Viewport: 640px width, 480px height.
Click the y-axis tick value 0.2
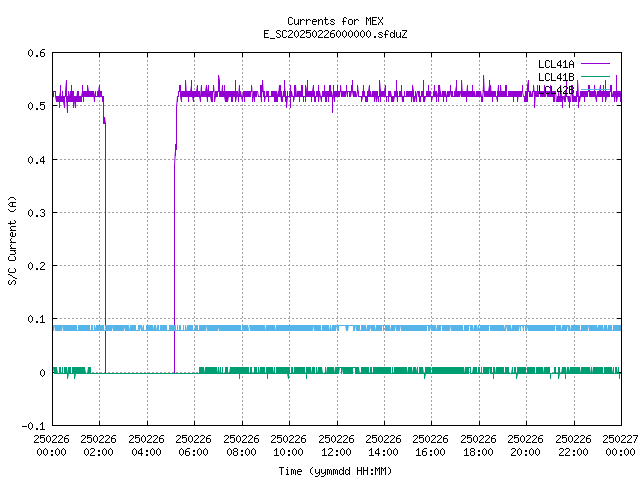pyautogui.click(x=36, y=266)
